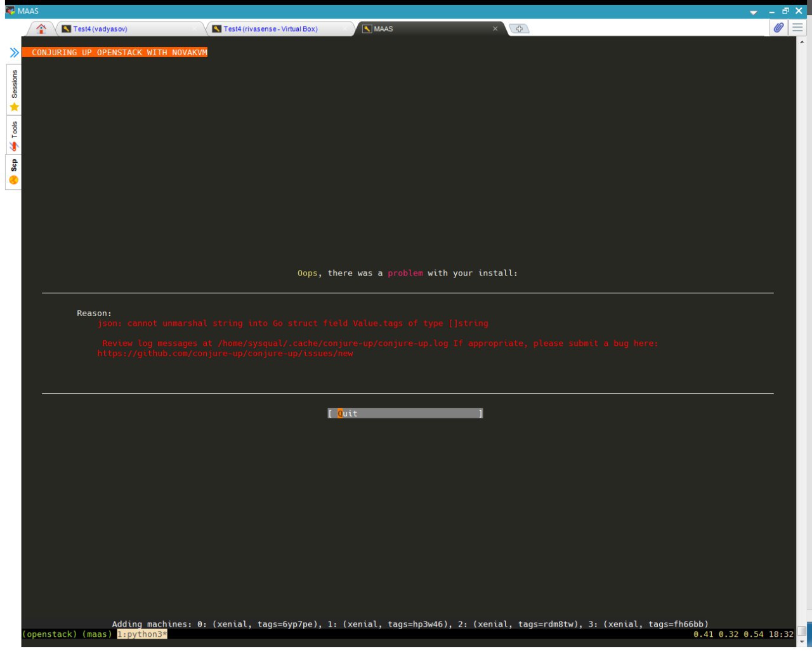The height and width of the screenshot is (652, 812).
Task: Minimize the MAAS window
Action: click(x=771, y=11)
